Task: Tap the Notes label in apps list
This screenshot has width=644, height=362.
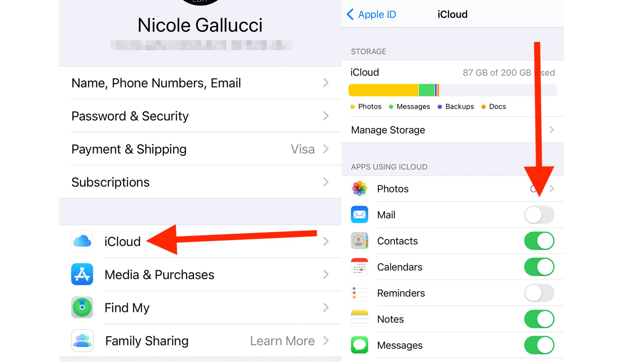Action: (390, 319)
